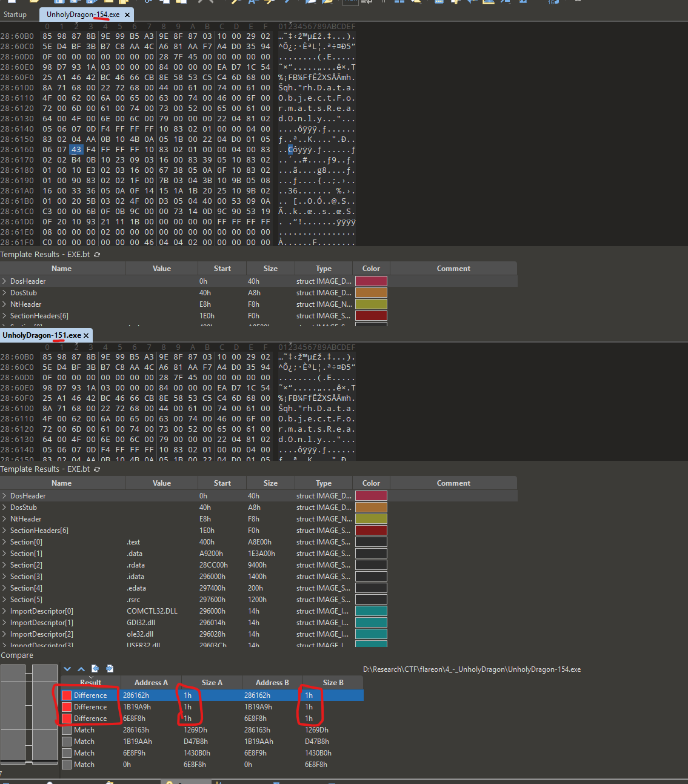Sort compare results by Address A column
Viewport: 688px width, 784px height.
(x=151, y=683)
